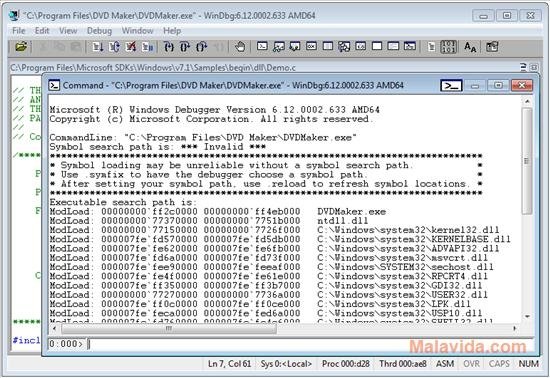The image size is (550, 378).
Task: Click the vertical scrollbar down arrow in Command window
Action: tap(527, 317)
